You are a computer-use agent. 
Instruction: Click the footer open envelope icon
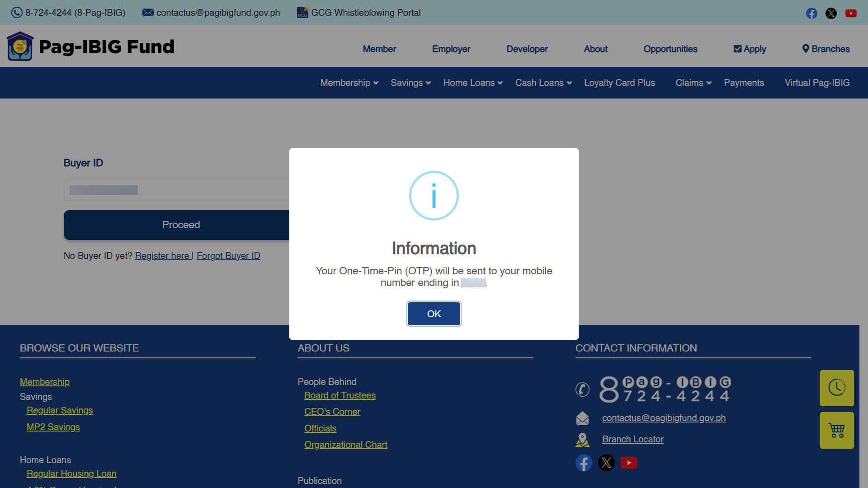[x=582, y=418]
